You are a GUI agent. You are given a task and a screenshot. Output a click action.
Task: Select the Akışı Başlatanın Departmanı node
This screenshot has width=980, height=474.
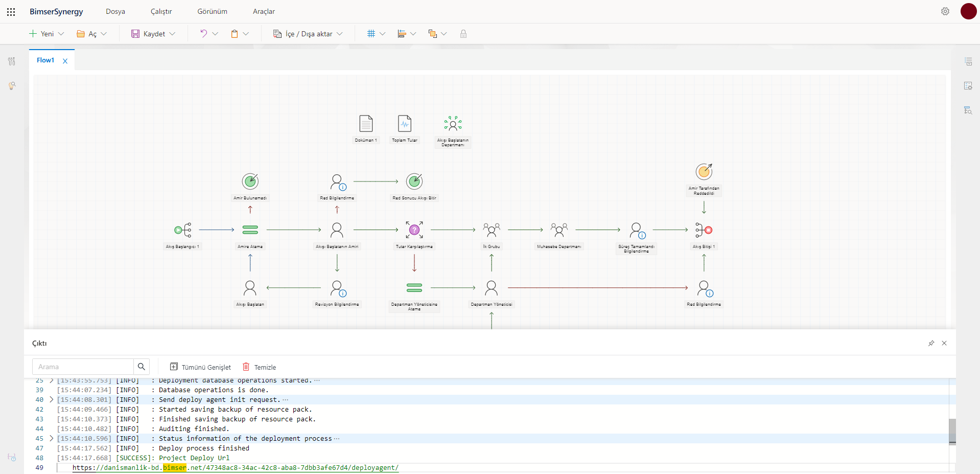click(453, 124)
